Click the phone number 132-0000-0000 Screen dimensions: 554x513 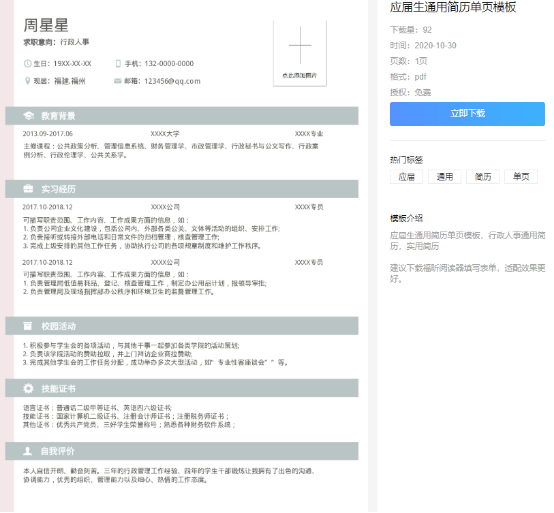(169, 64)
